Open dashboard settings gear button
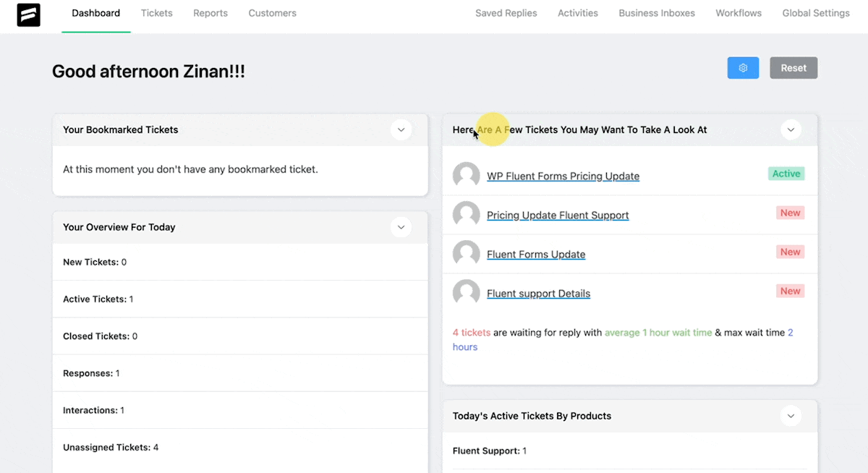 click(743, 68)
